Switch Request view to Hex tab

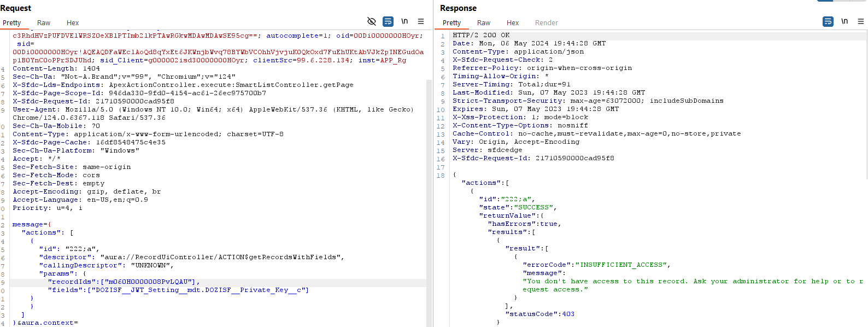point(73,23)
